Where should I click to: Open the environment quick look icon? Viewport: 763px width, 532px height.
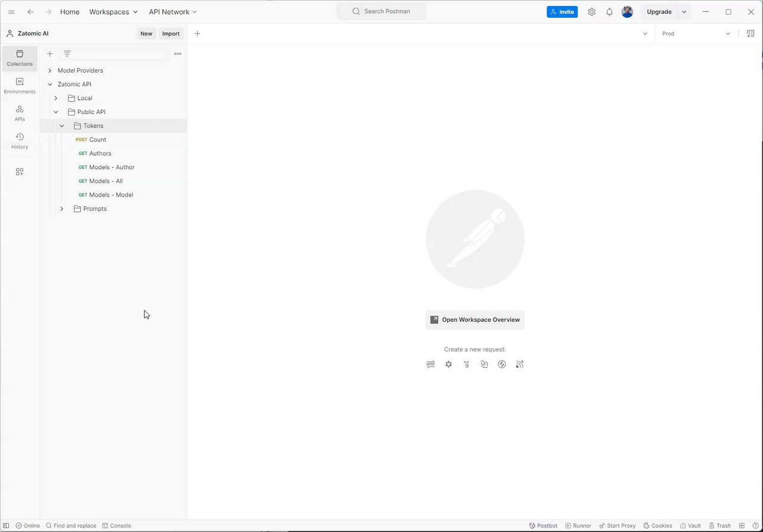(x=750, y=33)
